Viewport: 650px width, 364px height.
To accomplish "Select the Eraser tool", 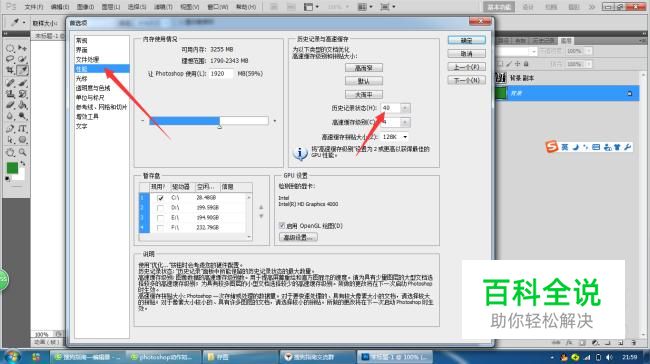I will click(10, 105).
